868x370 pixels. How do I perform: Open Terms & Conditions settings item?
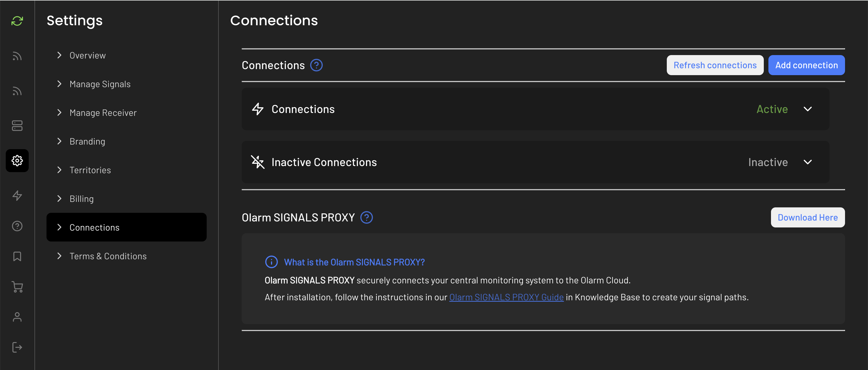126,256
